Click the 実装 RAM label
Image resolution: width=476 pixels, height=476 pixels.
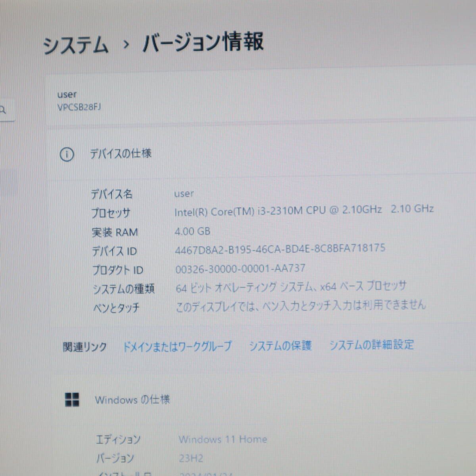pos(115,232)
